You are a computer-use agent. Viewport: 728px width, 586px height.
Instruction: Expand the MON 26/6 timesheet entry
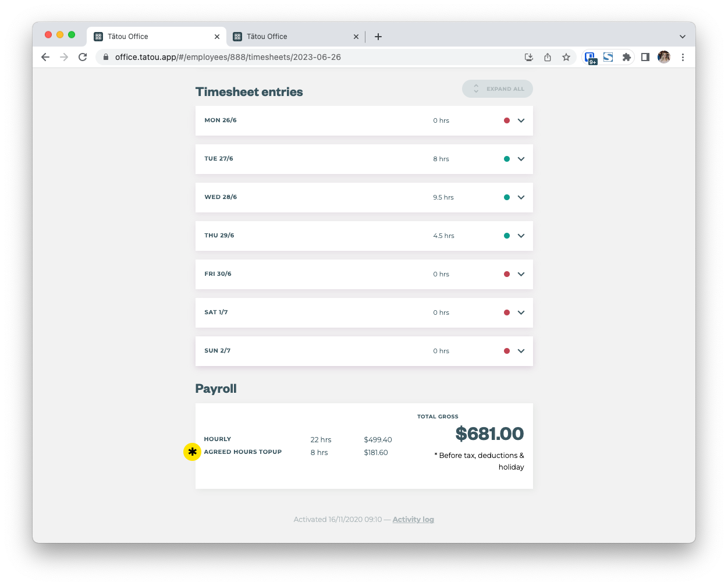(x=521, y=120)
